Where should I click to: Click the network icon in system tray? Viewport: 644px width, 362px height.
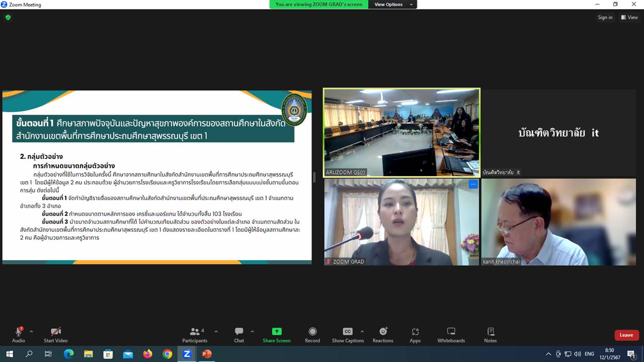coord(568,354)
